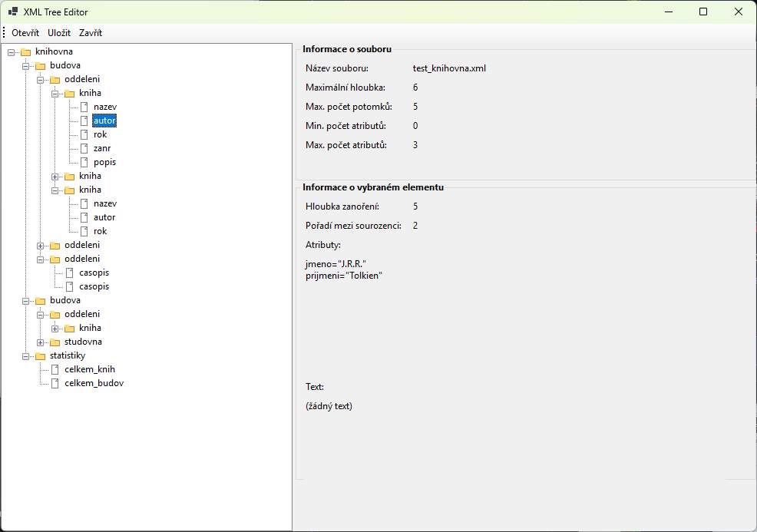Expand the studovna node
This screenshot has width=757, height=532.
coord(41,342)
